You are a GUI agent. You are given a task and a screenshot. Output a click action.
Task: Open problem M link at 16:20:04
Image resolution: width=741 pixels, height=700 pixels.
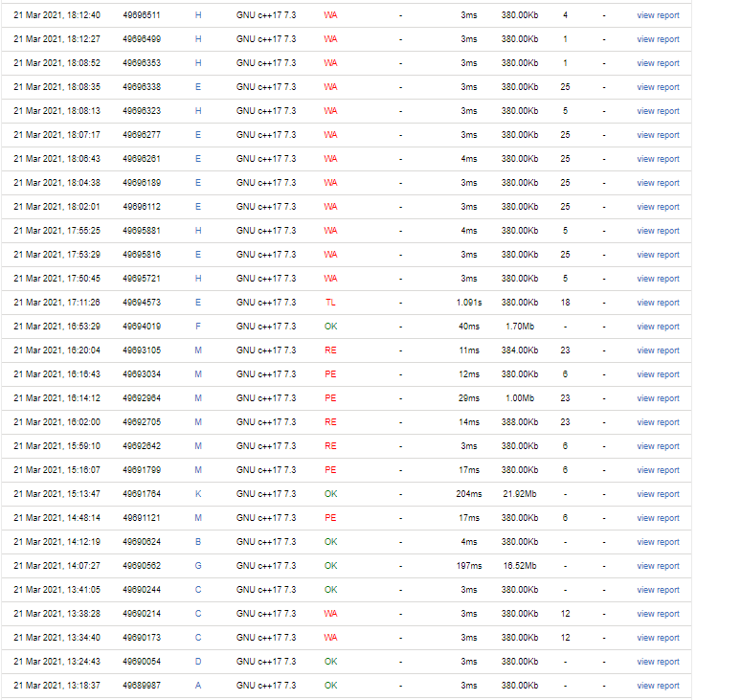pyautogui.click(x=198, y=350)
